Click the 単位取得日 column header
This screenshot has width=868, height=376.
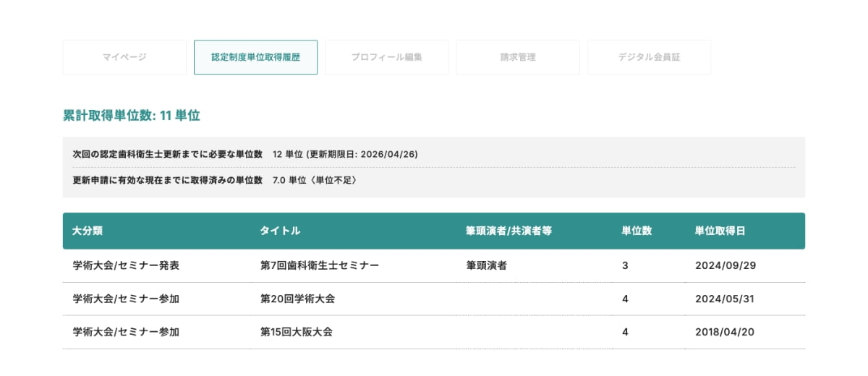point(720,231)
